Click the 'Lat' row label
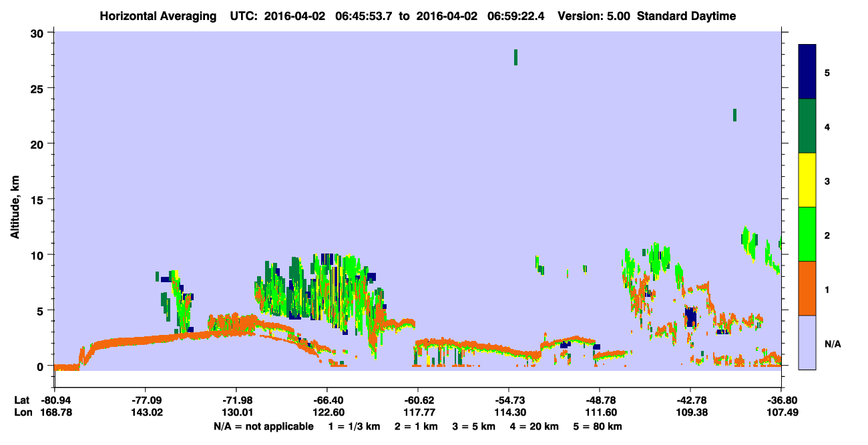The height and width of the screenshot is (445, 868). pos(21,400)
